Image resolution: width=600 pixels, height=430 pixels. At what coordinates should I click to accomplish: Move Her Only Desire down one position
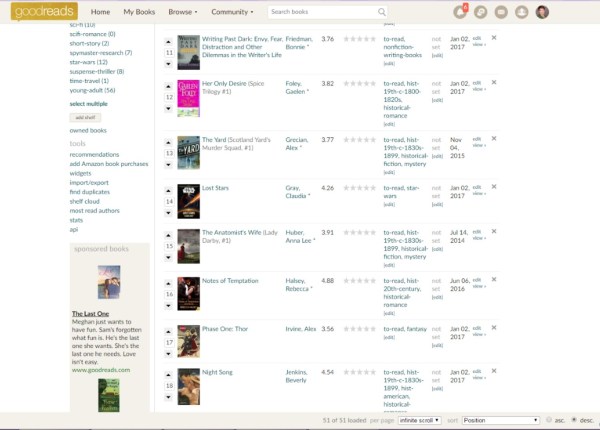point(168,109)
